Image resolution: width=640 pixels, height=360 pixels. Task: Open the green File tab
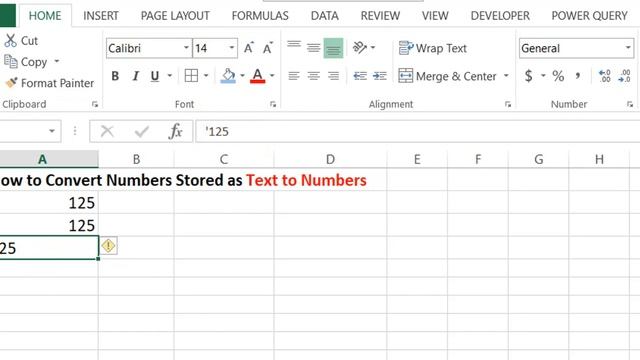point(8,16)
